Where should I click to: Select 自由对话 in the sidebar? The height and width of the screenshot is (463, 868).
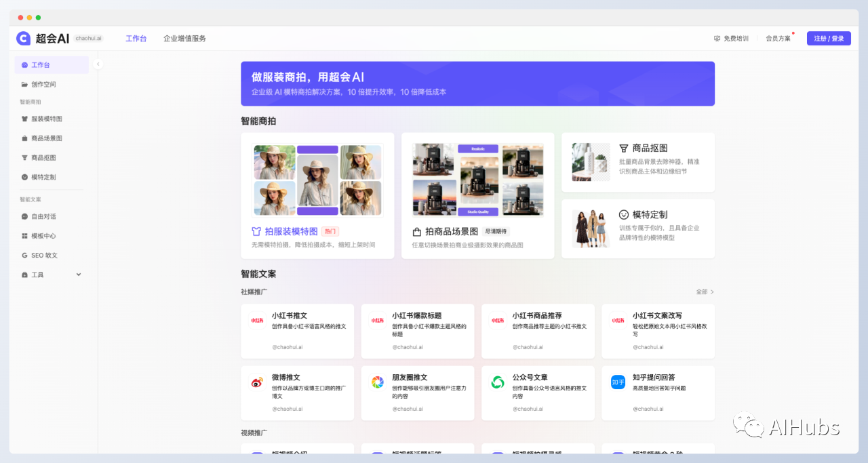(x=52, y=217)
